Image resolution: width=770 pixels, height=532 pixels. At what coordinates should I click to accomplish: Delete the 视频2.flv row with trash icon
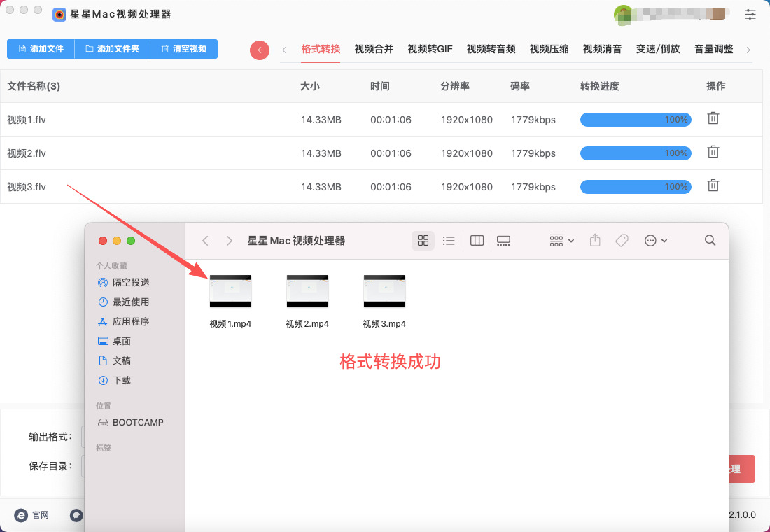click(713, 153)
